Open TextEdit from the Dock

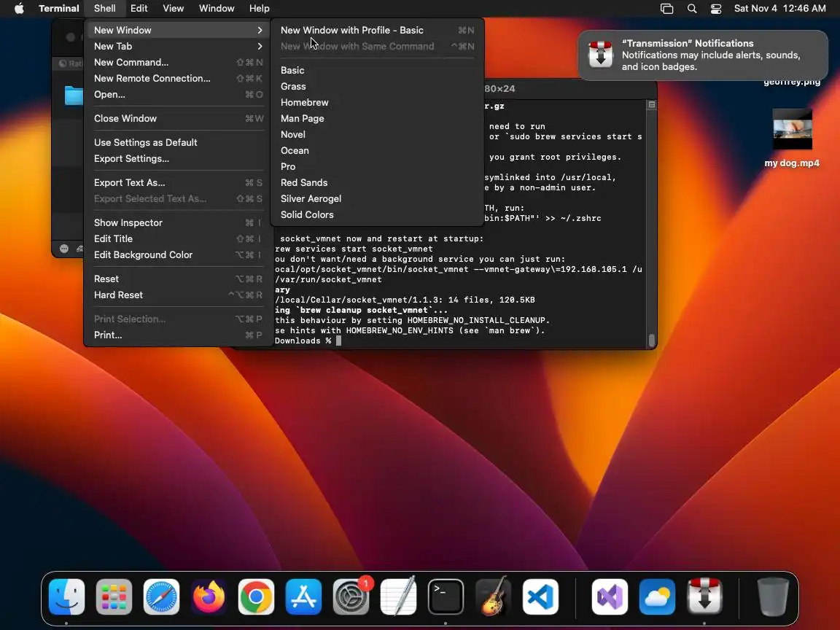398,596
